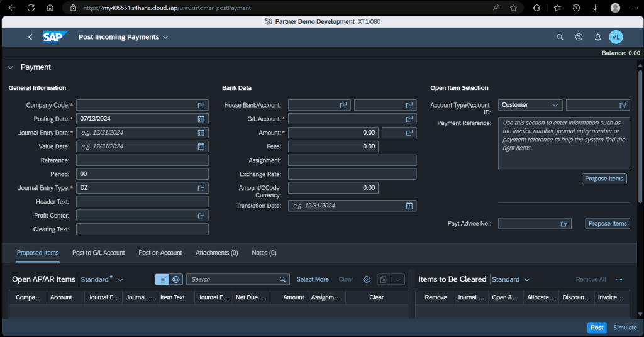Open value help for Amount currency
Viewport: 644px width, 337px height.
pyautogui.click(x=409, y=133)
